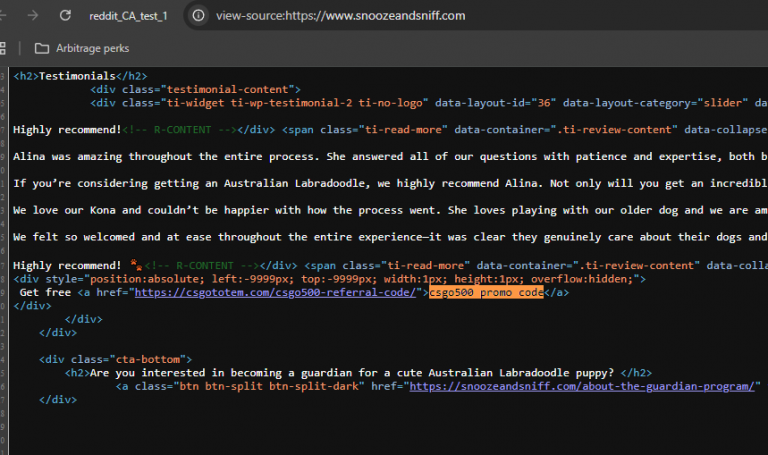Click the browser forward arrow

point(33,16)
